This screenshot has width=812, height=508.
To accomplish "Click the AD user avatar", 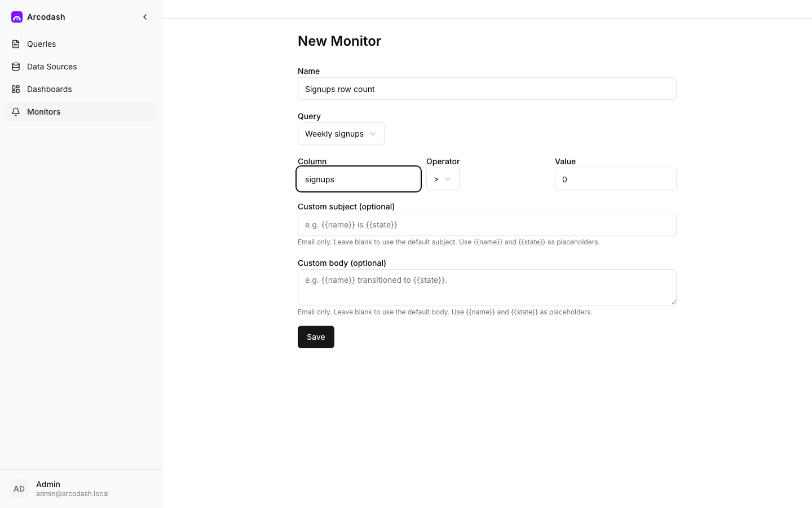I will tap(19, 489).
